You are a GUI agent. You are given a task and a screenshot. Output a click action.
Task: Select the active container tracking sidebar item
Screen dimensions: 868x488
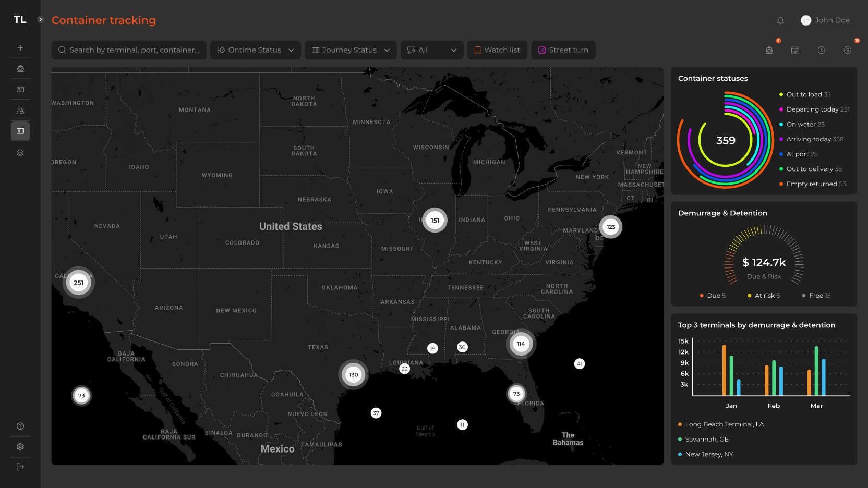pyautogui.click(x=20, y=131)
